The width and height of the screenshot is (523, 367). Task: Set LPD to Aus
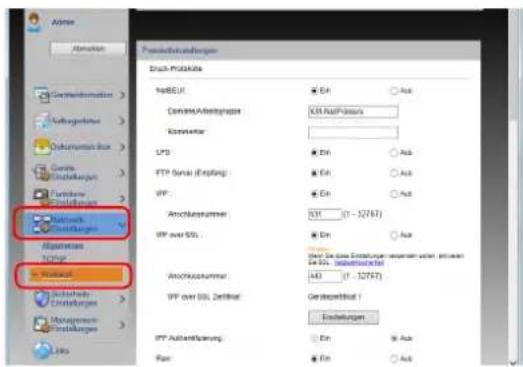(x=394, y=153)
